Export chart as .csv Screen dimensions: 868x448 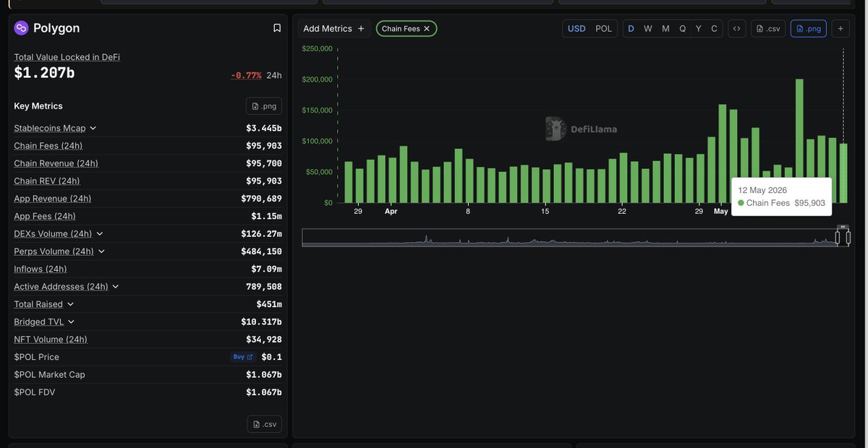(x=768, y=29)
